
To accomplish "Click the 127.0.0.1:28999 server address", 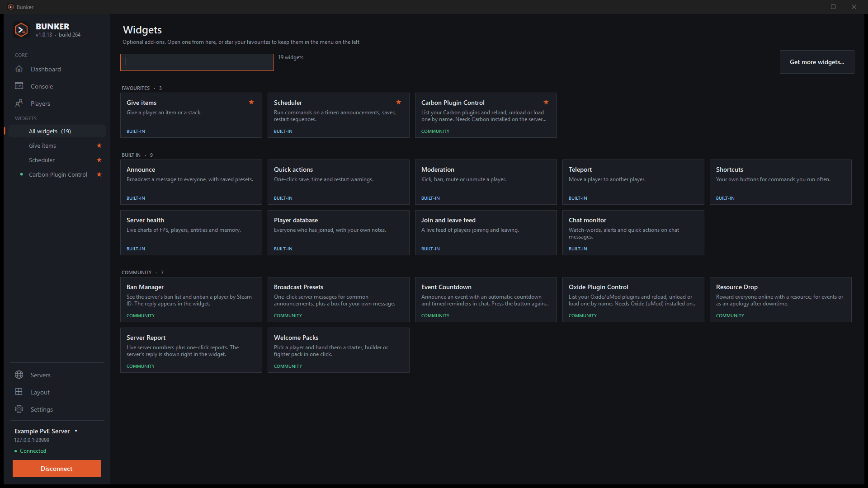I will 32,440.
